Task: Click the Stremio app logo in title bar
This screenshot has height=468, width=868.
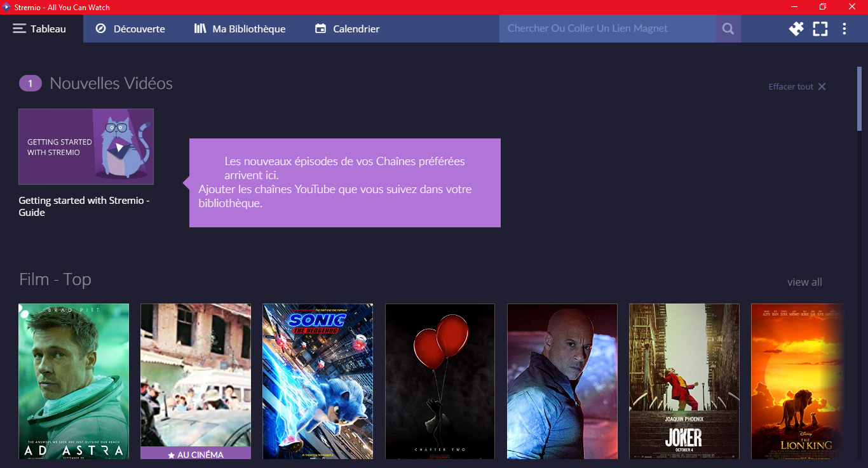Action: pos(6,7)
